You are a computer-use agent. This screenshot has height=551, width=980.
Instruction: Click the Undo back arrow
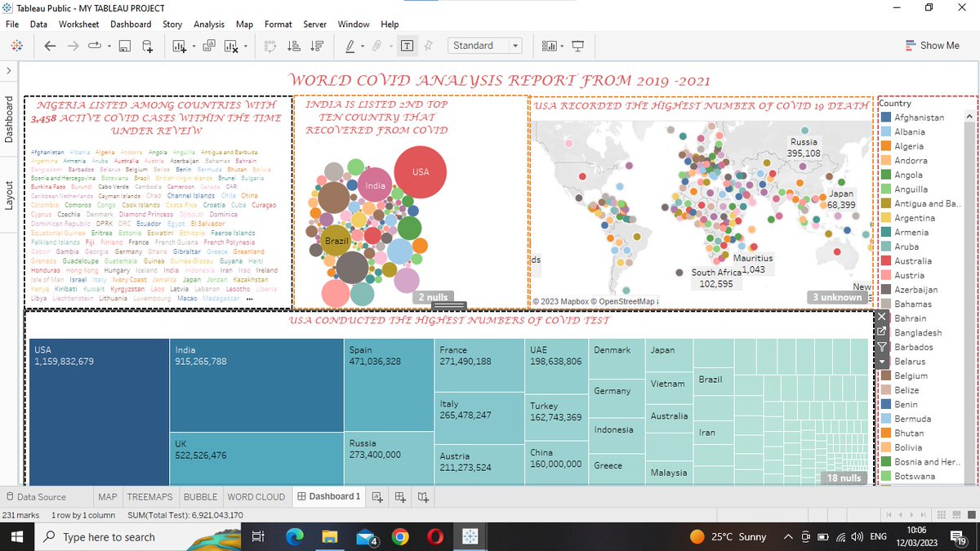pos(51,46)
